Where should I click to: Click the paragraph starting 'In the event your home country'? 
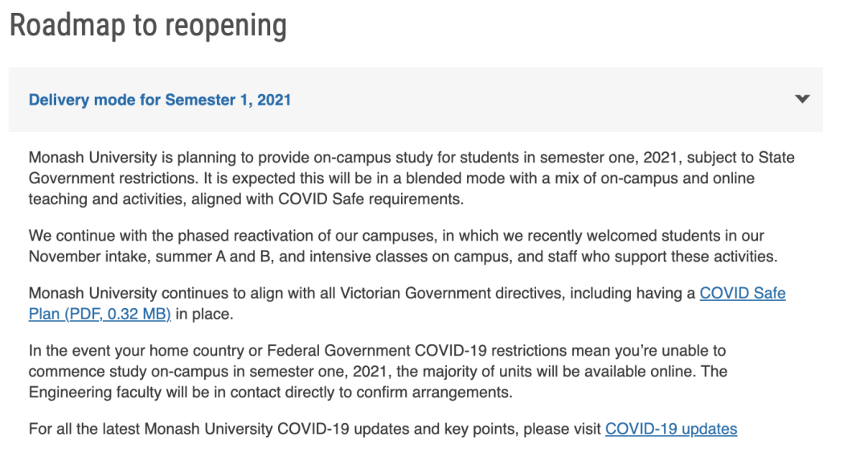(378, 371)
